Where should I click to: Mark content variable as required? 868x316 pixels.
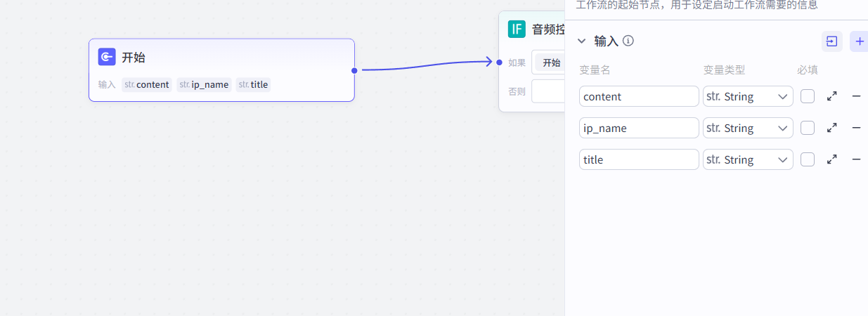click(808, 96)
